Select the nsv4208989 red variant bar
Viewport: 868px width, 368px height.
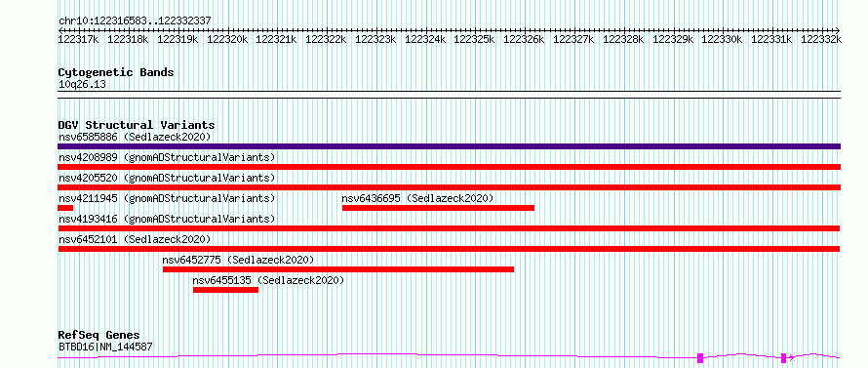click(449, 167)
